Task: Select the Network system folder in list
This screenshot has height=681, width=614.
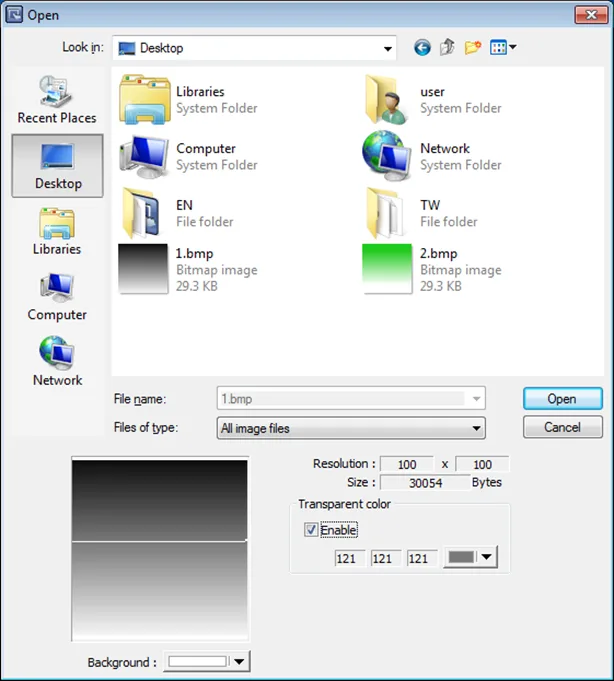Action: (x=432, y=156)
